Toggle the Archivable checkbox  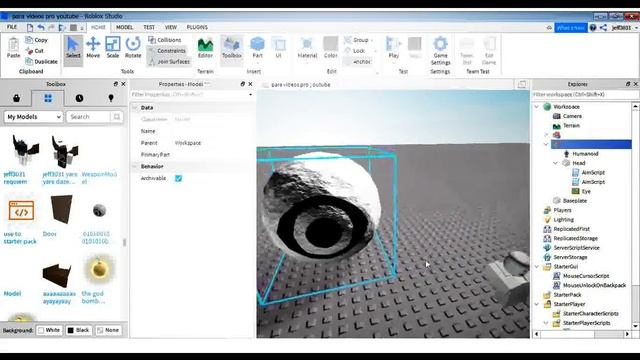(x=178, y=178)
